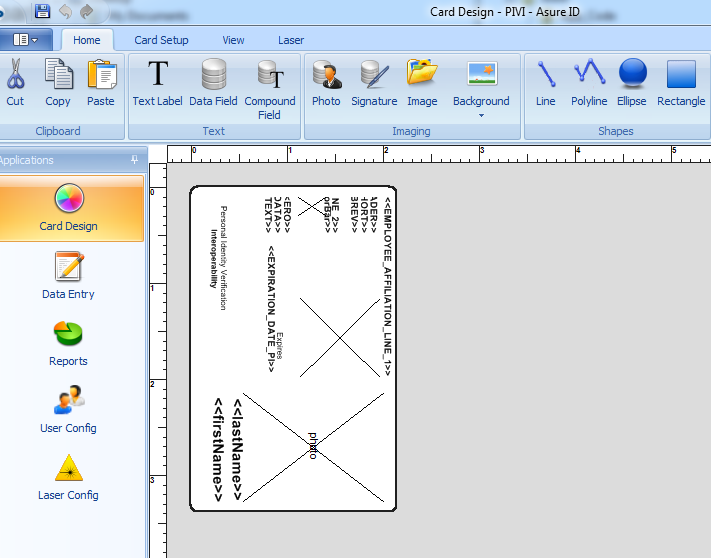
Task: Click the Save icon in title bar
Action: point(42,11)
